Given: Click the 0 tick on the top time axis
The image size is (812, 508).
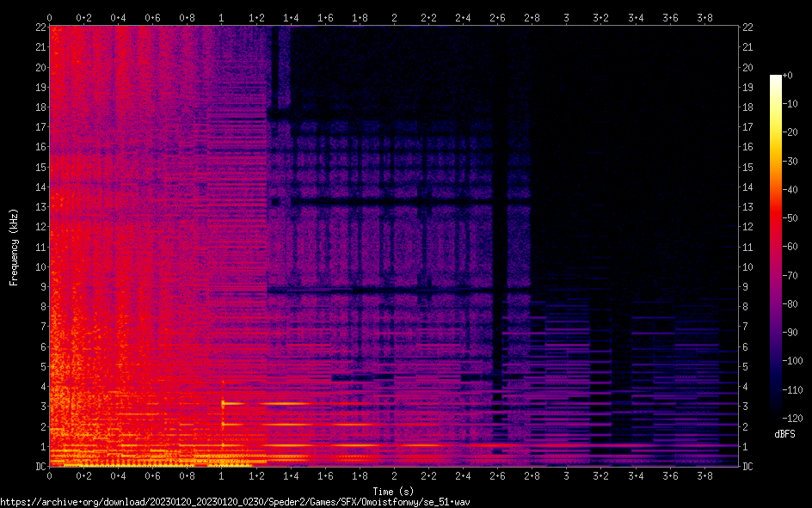Looking at the screenshot, I should [50, 17].
